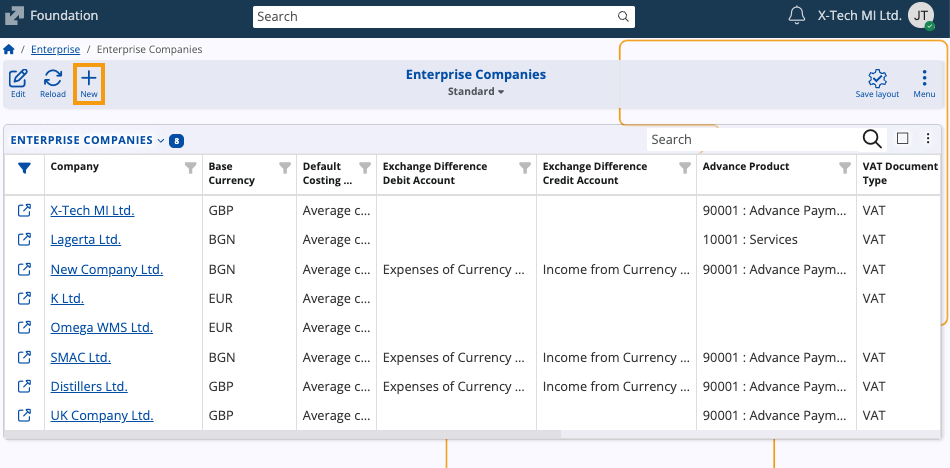Open the Save layout gear icon
This screenshot has height=468, width=950.
[x=877, y=79]
